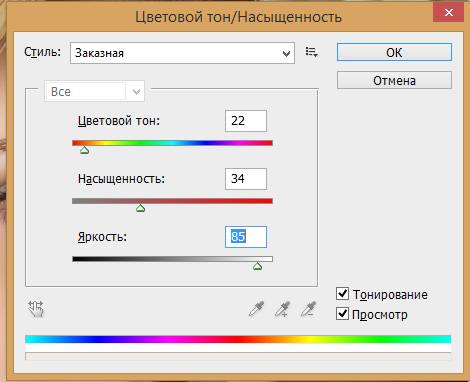Image resolution: width=470 pixels, height=382 pixels.
Task: Click the Яркость value field showing 85
Action: tap(246, 237)
